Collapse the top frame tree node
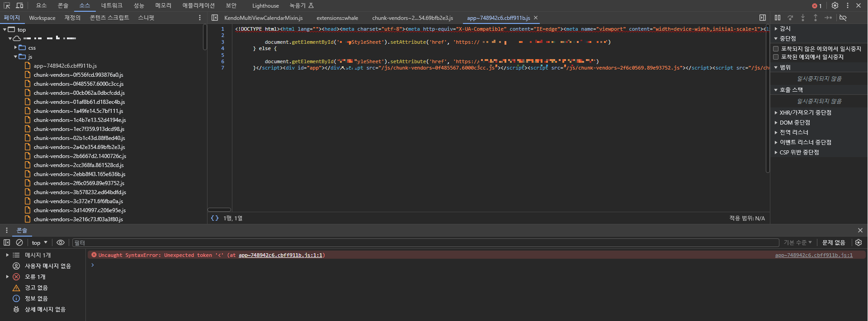The width and height of the screenshot is (868, 321). (5, 29)
